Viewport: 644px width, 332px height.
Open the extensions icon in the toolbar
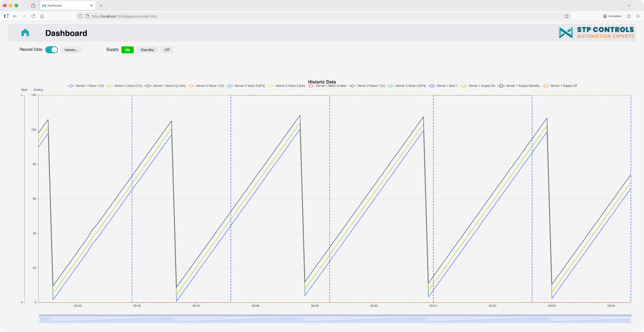629,16
